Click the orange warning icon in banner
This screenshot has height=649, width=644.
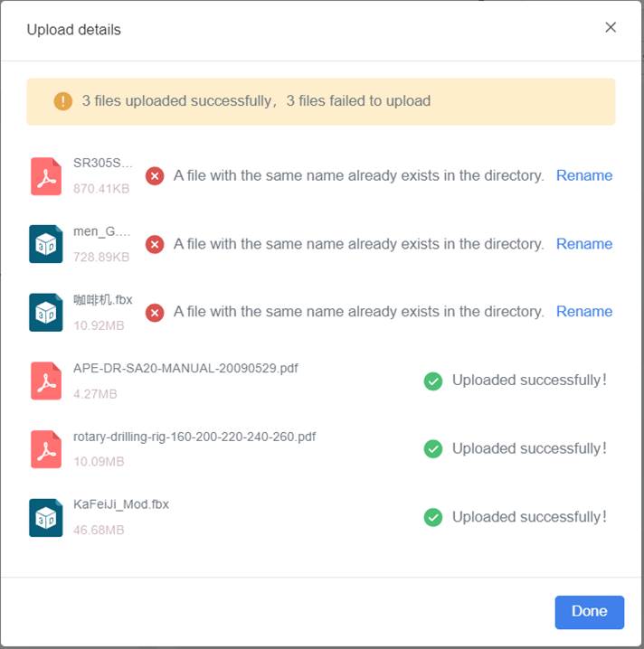tap(62, 101)
